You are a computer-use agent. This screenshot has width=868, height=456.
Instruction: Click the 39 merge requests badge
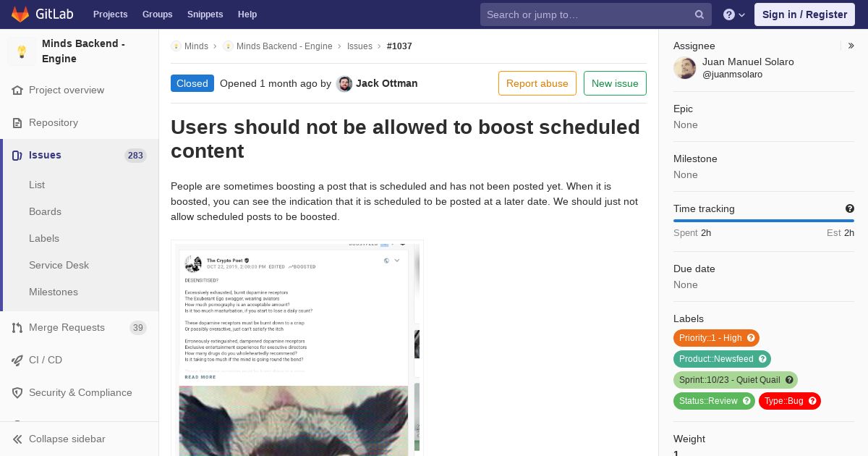[138, 328]
